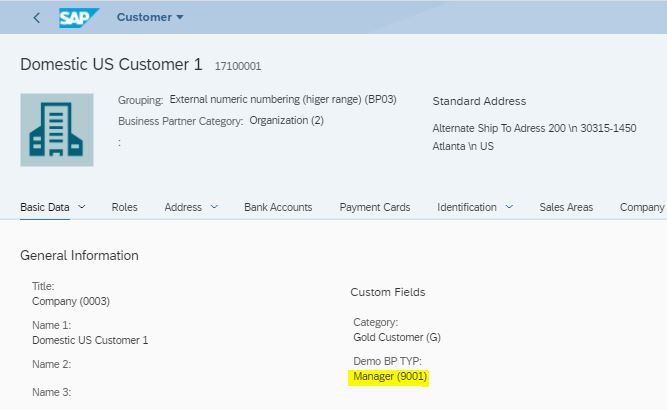
Task: Click the highlighted Manager (9001) value
Action: (x=390, y=377)
